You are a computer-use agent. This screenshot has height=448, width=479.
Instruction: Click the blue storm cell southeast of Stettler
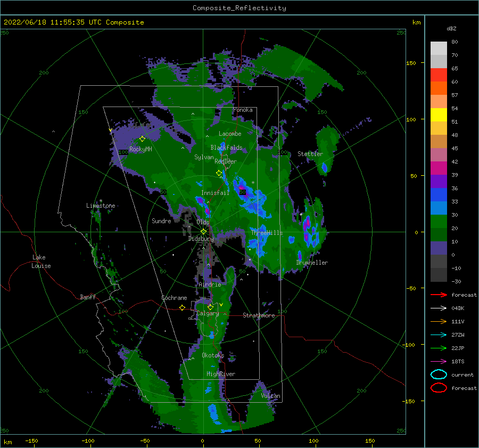(325, 168)
